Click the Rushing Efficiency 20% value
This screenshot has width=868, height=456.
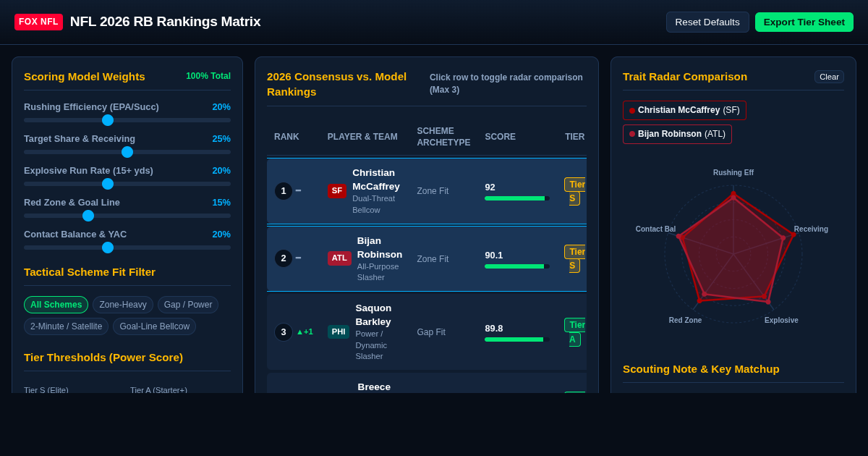click(221, 107)
